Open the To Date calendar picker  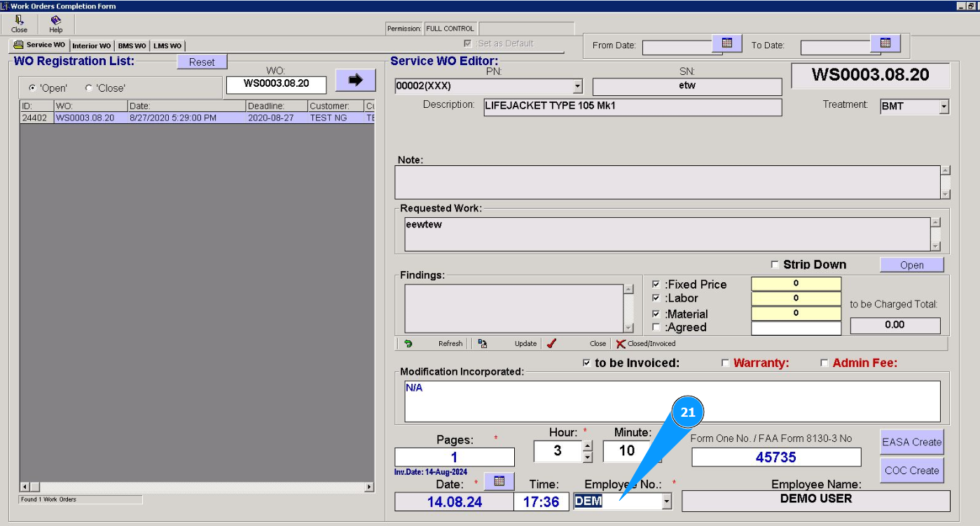[885, 43]
